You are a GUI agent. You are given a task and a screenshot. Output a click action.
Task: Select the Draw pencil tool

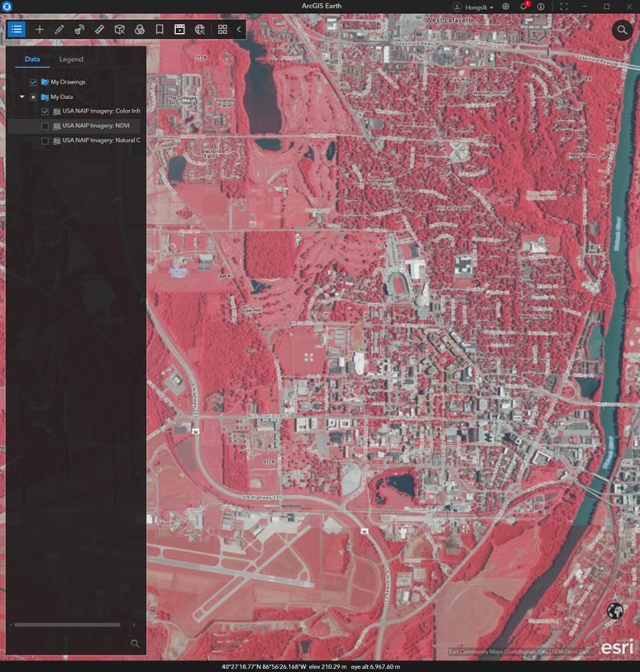(x=60, y=30)
